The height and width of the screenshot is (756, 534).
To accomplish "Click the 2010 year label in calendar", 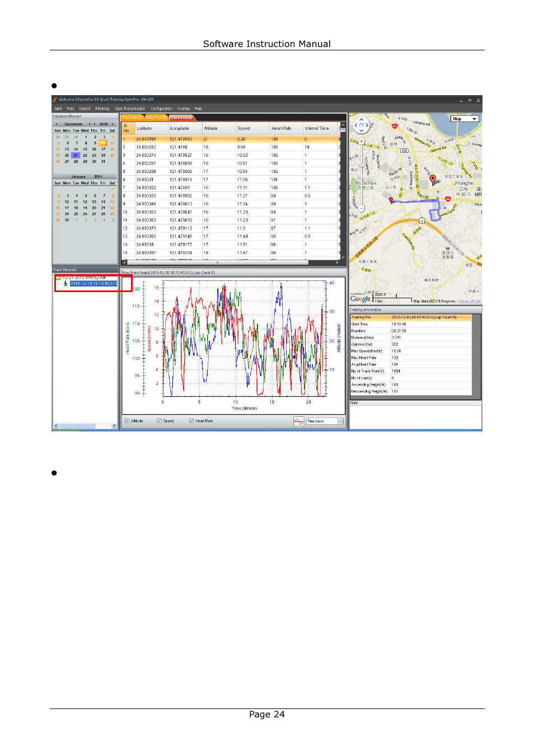I will click(x=104, y=124).
